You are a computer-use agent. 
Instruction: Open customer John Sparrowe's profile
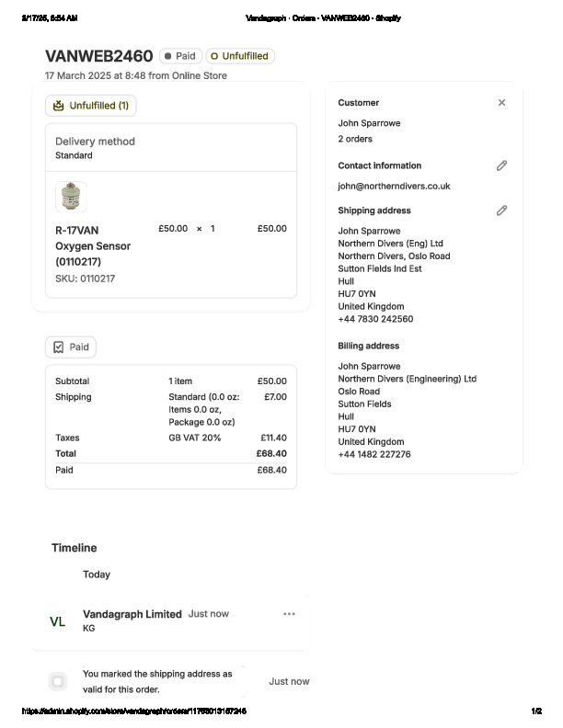pos(369,123)
